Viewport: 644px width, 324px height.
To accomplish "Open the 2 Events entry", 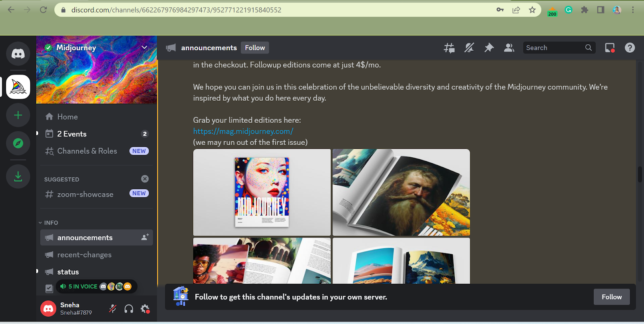I will (97, 134).
